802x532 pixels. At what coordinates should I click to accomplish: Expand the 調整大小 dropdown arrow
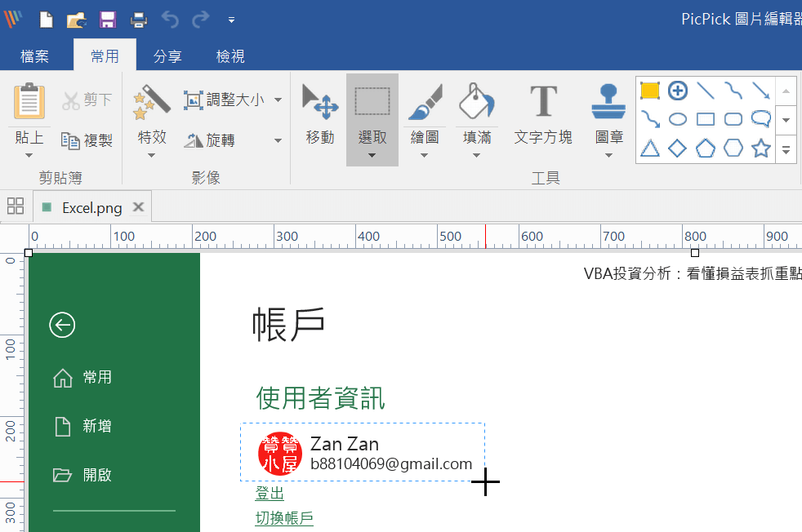click(x=278, y=100)
